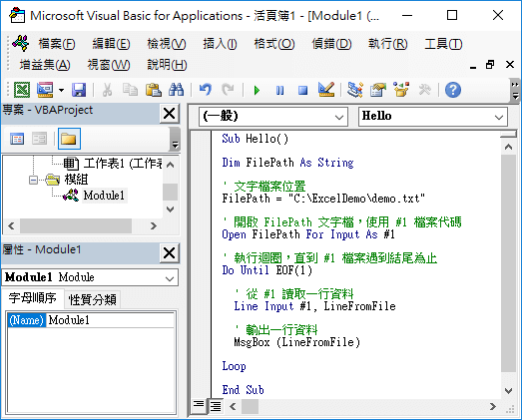Image resolution: width=522 pixels, height=420 pixels.
Task: Click the Paste clipboard icon
Action: tap(153, 90)
